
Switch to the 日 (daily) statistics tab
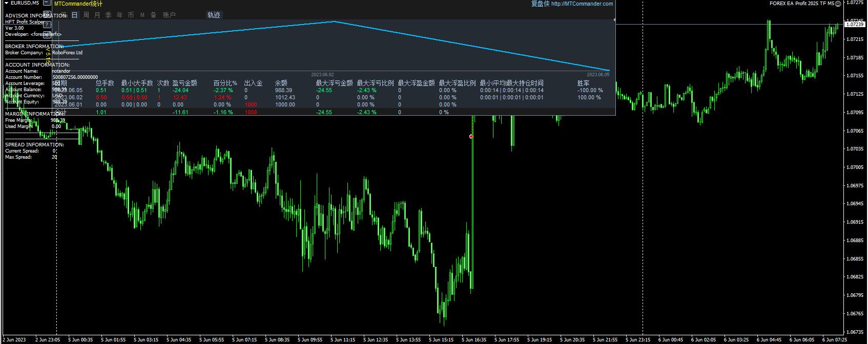[75, 15]
